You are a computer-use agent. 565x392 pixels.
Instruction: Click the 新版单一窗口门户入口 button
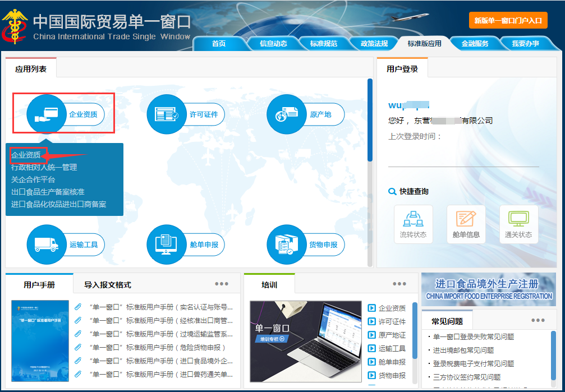click(x=508, y=21)
